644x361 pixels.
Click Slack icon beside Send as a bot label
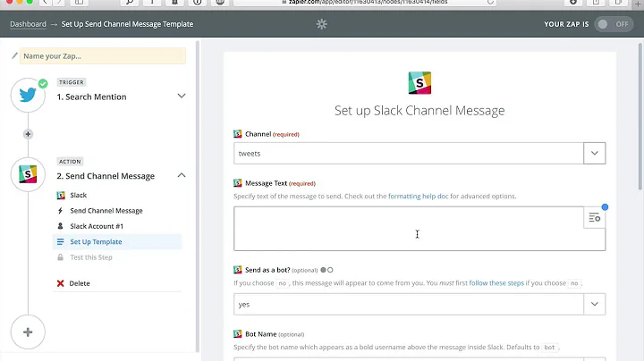(237, 270)
